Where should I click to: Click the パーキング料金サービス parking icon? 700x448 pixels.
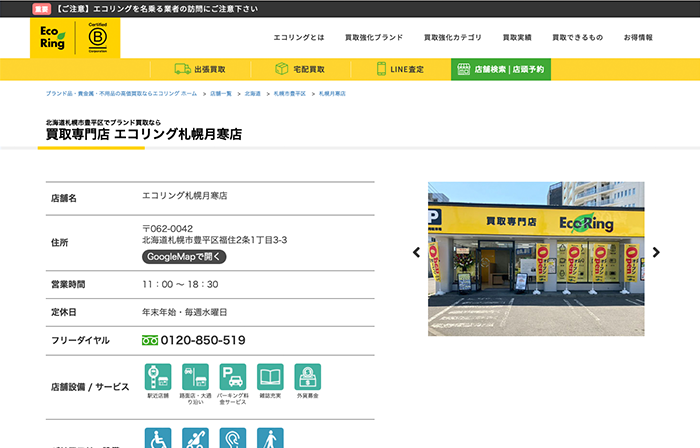click(233, 377)
